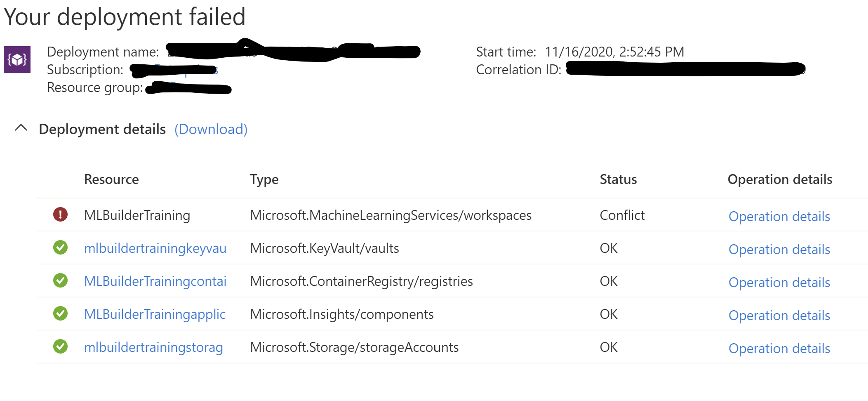
Task: Open Operation details for mlbuildertrainingstorag
Action: 779,348
